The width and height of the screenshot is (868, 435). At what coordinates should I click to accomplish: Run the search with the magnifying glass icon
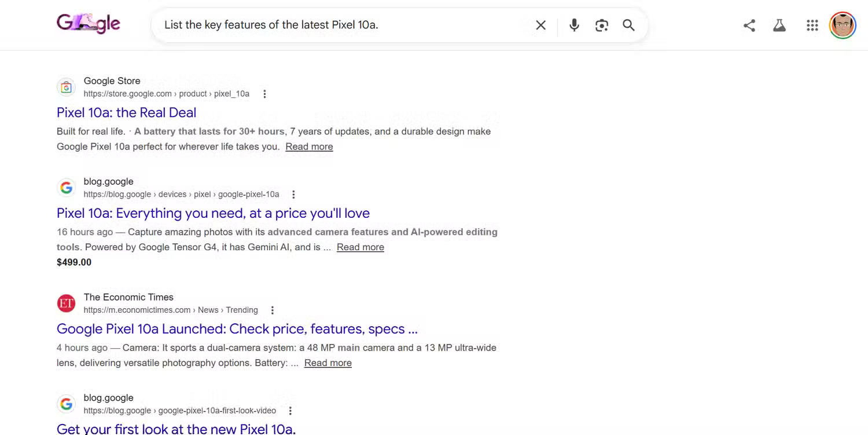[x=628, y=25]
